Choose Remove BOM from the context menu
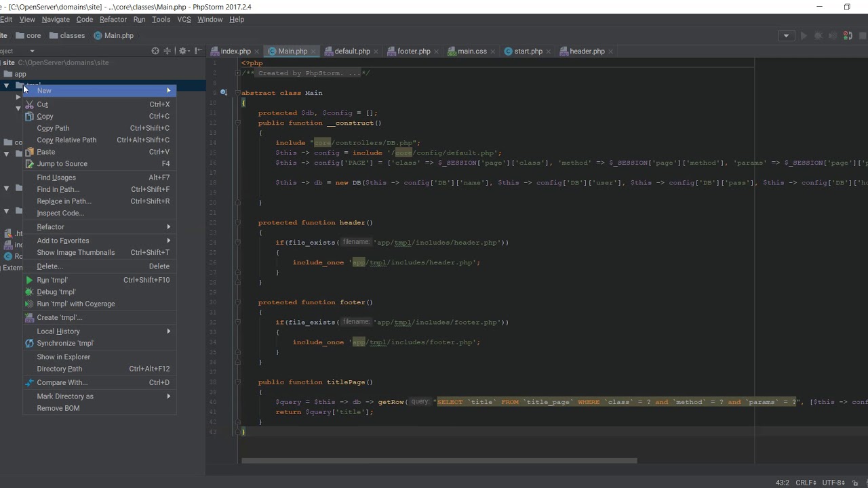Image resolution: width=868 pixels, height=488 pixels. (100, 409)
